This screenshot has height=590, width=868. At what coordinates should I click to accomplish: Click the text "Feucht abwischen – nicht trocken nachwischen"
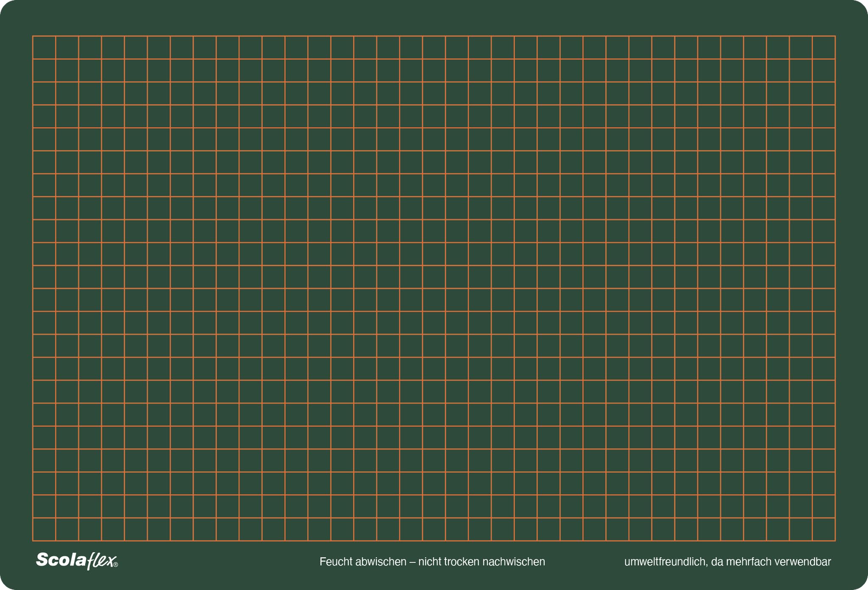tap(432, 562)
